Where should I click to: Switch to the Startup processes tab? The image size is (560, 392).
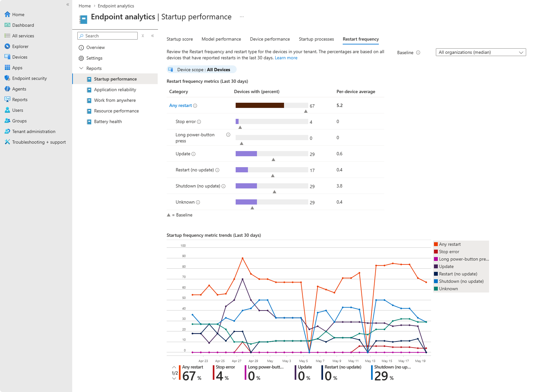[x=316, y=39]
